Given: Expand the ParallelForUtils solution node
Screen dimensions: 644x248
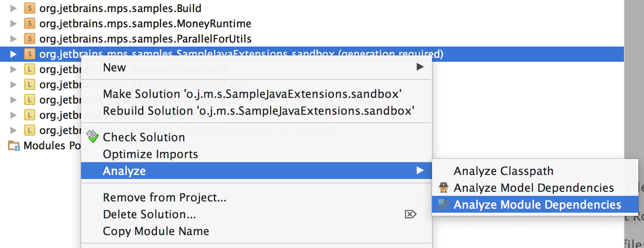Looking at the screenshot, I should 13,39.
